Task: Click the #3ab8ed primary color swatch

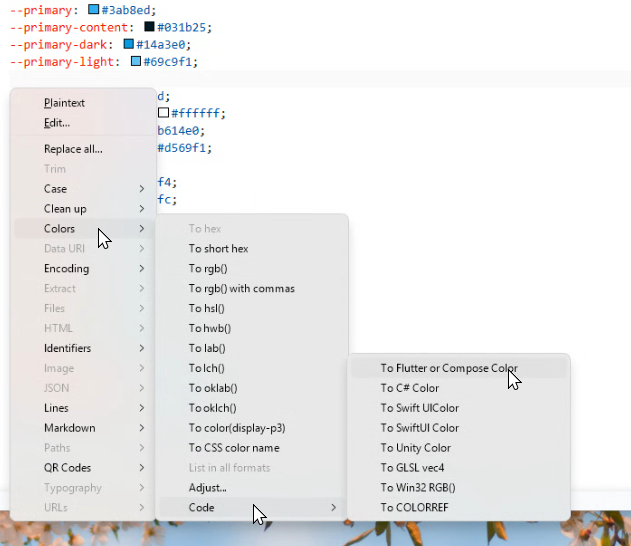Action: [x=93, y=9]
